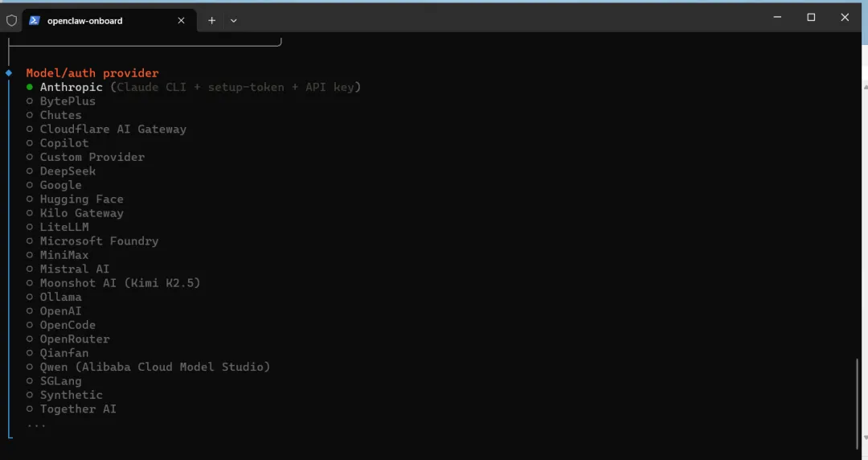
Task: Choose Hugging Face from the provider list
Action: click(75, 199)
